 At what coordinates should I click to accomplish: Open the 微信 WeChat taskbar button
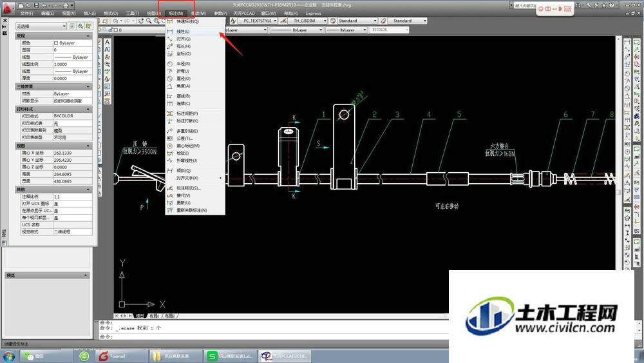click(x=46, y=356)
